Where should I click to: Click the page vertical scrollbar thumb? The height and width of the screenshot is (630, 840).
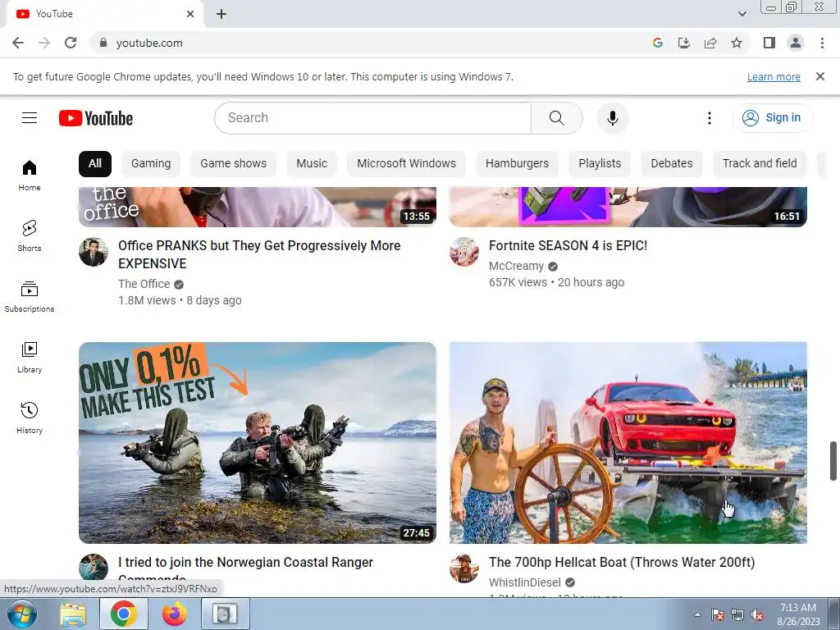pyautogui.click(x=833, y=461)
